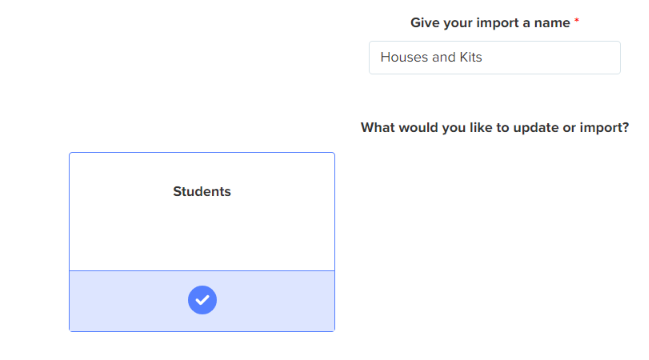Deselect Students via the white check icon
The height and width of the screenshot is (360, 649).
coord(202,300)
